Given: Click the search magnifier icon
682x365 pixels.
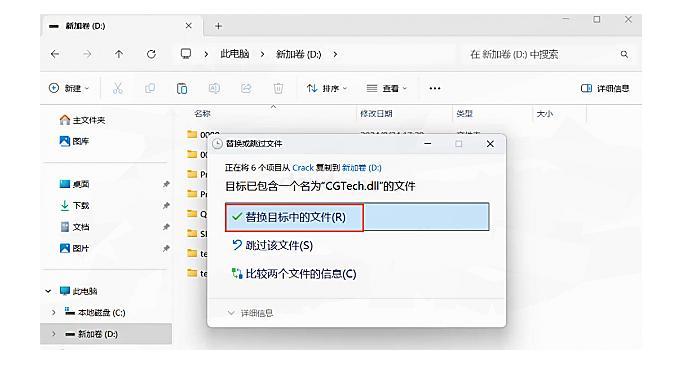Looking at the screenshot, I should pos(624,54).
